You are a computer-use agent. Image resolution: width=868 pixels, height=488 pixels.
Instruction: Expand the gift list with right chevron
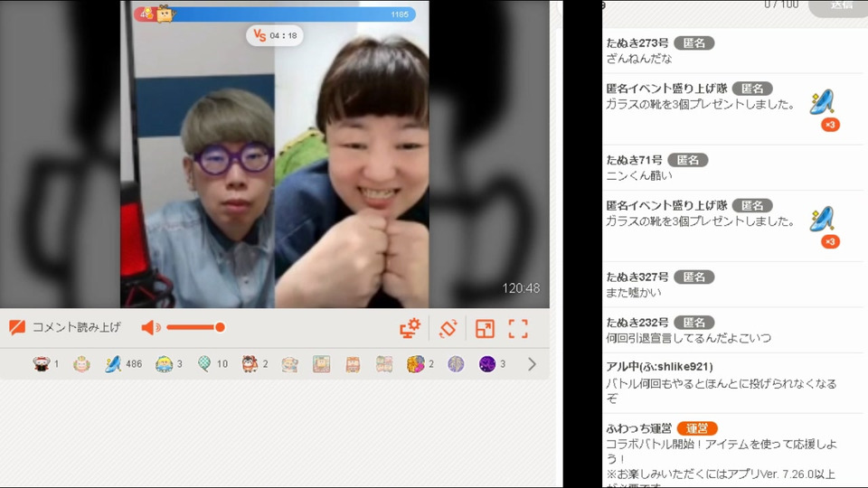[x=532, y=364]
